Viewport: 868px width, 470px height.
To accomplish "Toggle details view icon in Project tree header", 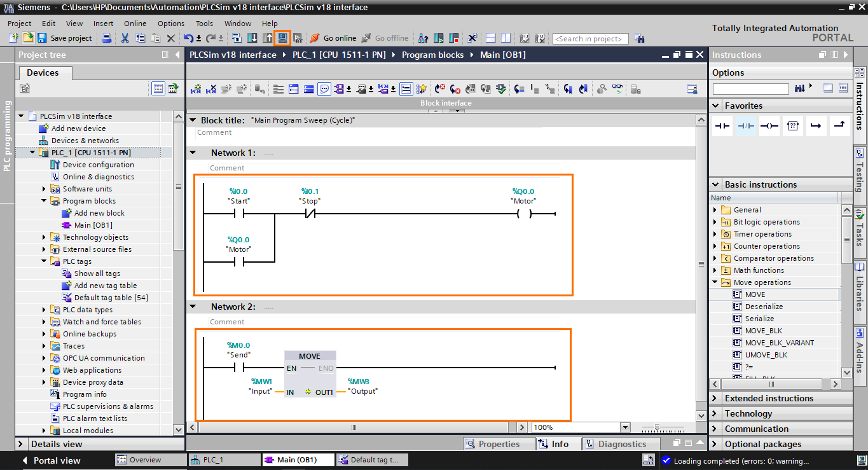I will pos(158,88).
